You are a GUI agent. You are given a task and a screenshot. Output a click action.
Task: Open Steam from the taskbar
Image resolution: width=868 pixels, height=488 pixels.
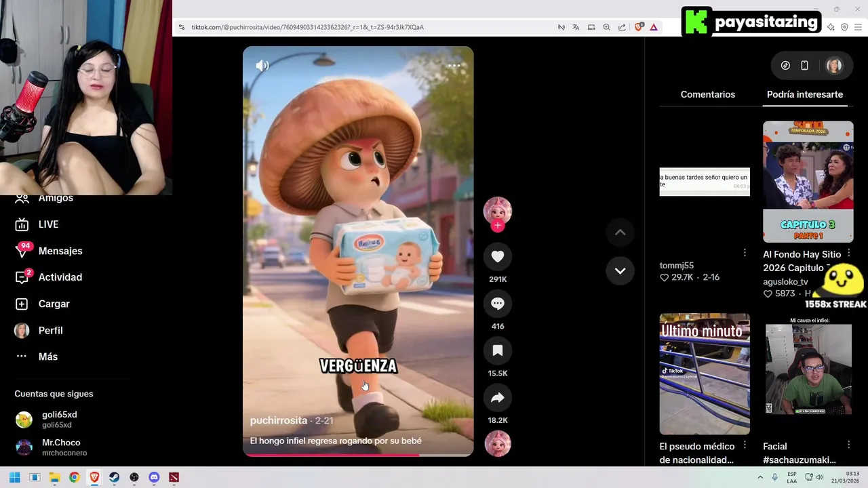point(114,477)
